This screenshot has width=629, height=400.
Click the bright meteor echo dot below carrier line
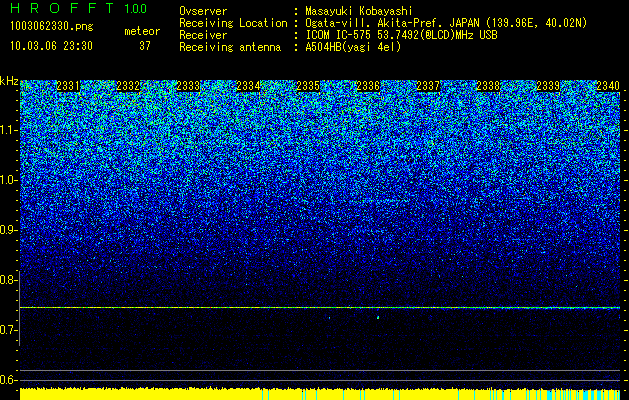click(x=378, y=317)
